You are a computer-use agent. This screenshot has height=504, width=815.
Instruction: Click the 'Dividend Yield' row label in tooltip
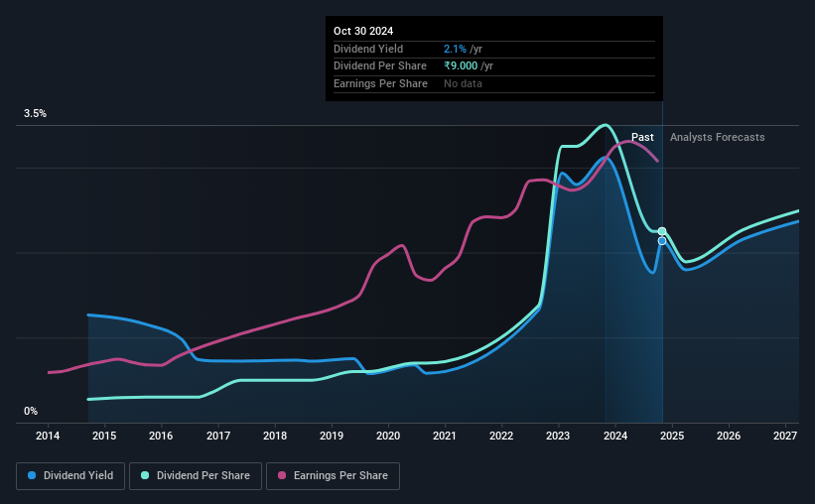click(368, 49)
